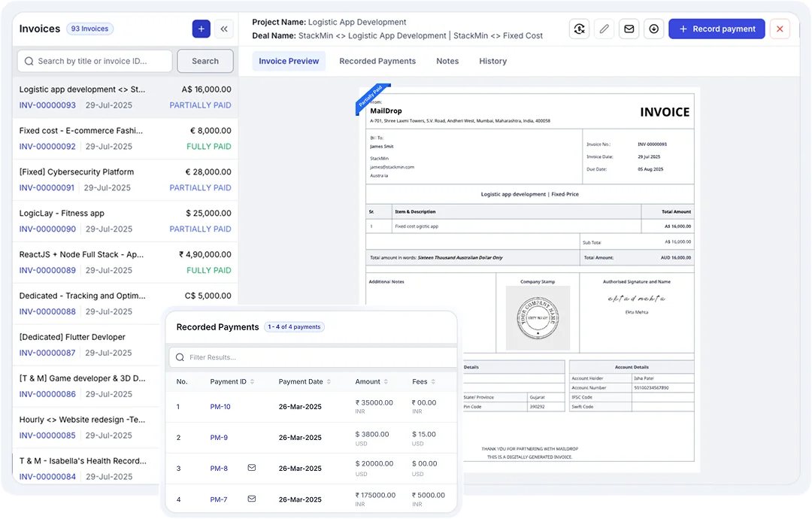
Task: Open invoice link INV-00000085
Action: point(47,436)
